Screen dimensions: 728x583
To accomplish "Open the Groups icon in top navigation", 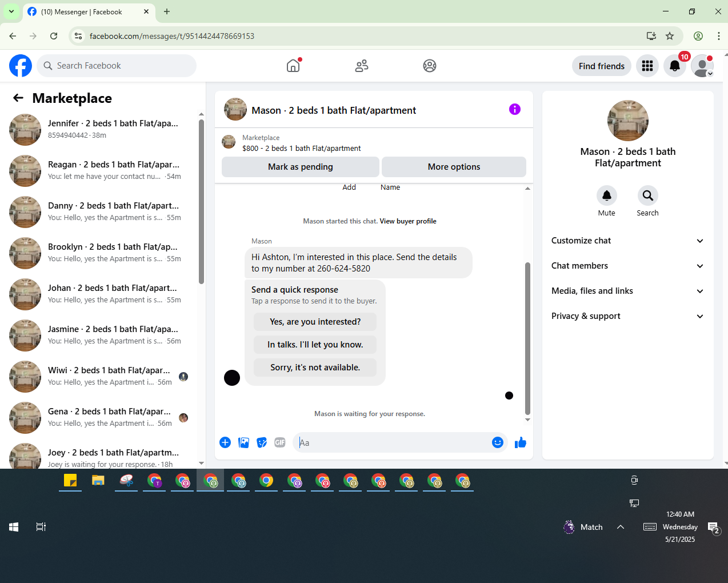I will click(430, 66).
